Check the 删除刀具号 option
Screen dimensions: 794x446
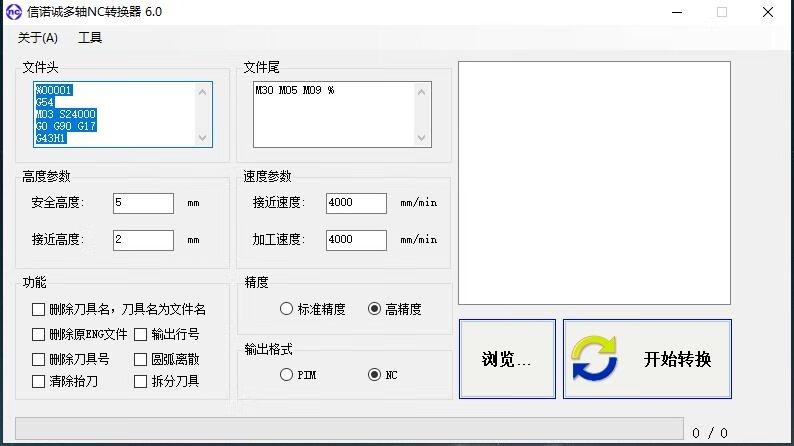pyautogui.click(x=38, y=359)
